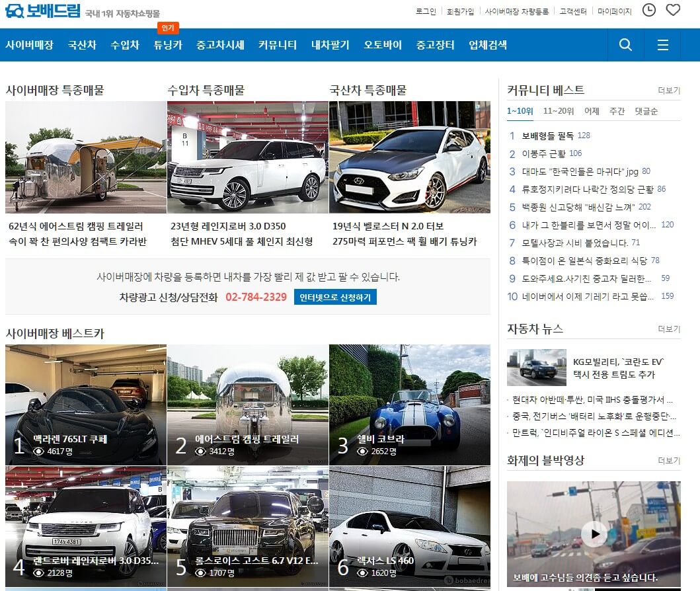Click 더보기 next to 화제의 블박영상
Screen dimensions: 700x591
(x=669, y=461)
